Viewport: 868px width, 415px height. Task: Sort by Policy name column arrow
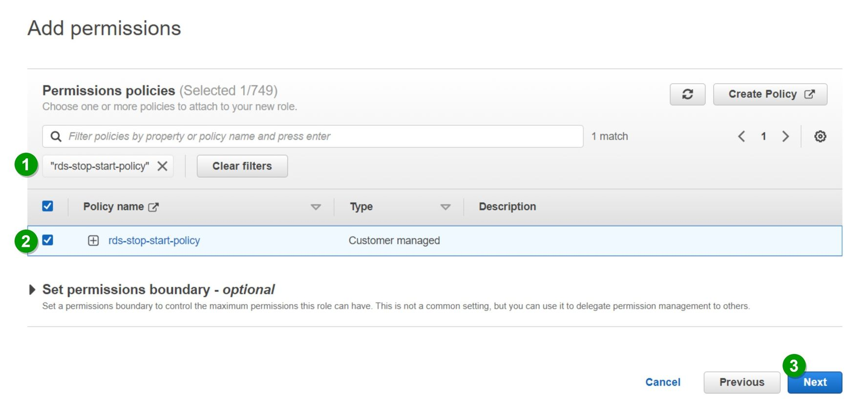pos(316,207)
